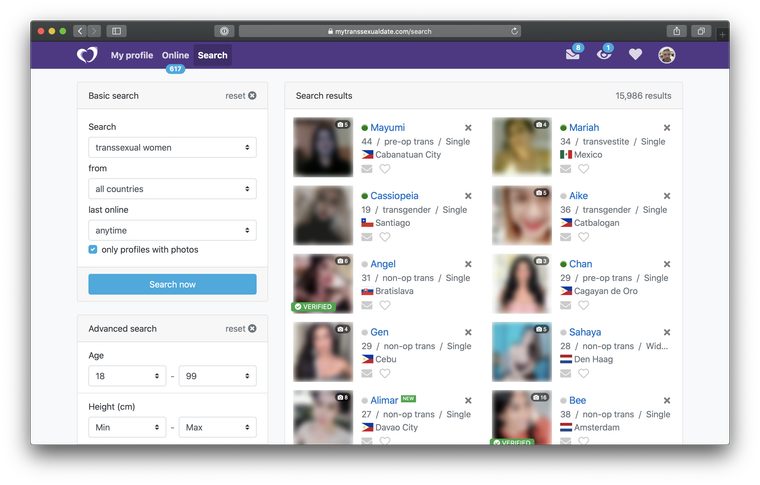Go back with Safari back arrow

click(80, 31)
